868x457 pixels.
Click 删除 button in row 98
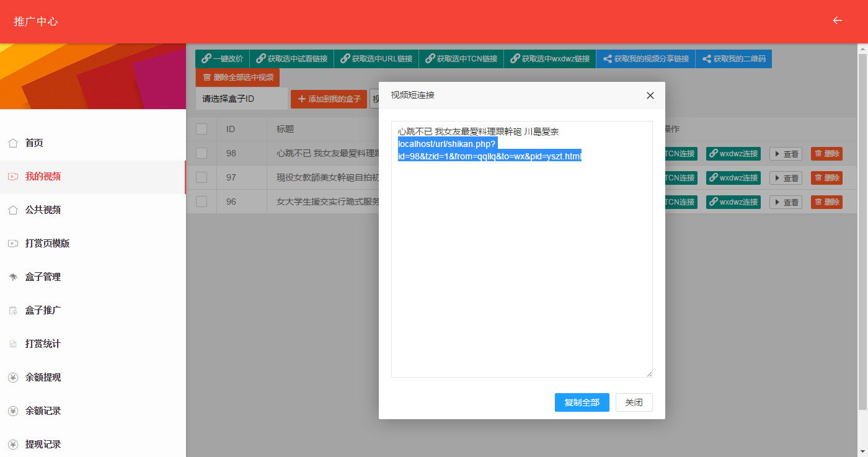[826, 154]
